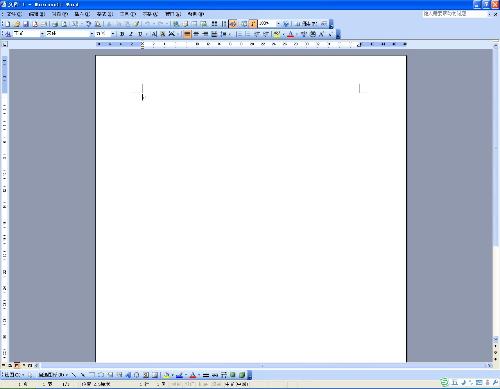Open the font name dropdown
Screen dimensions: 500x389
pyautogui.click(x=92, y=34)
